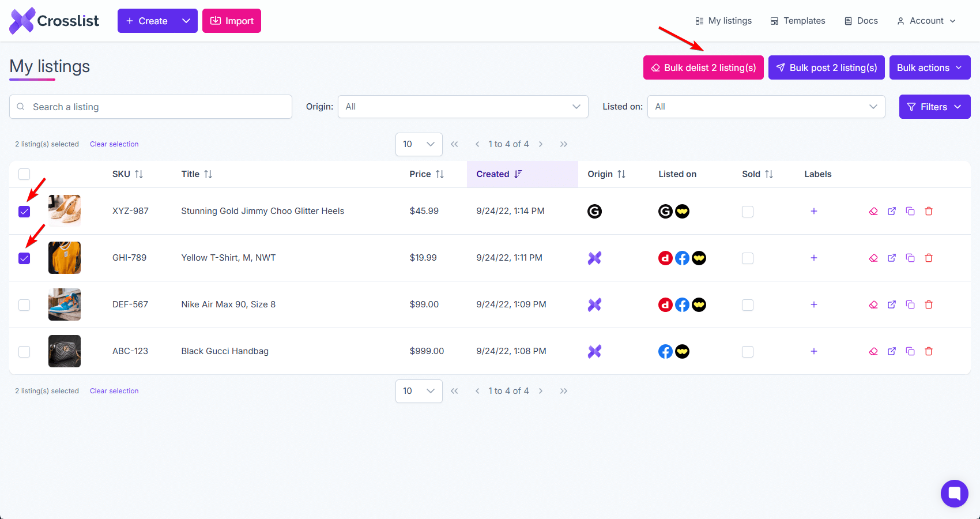This screenshot has height=519, width=980.
Task: Duplicate the Black Gucci Handbag listing
Action: click(910, 351)
